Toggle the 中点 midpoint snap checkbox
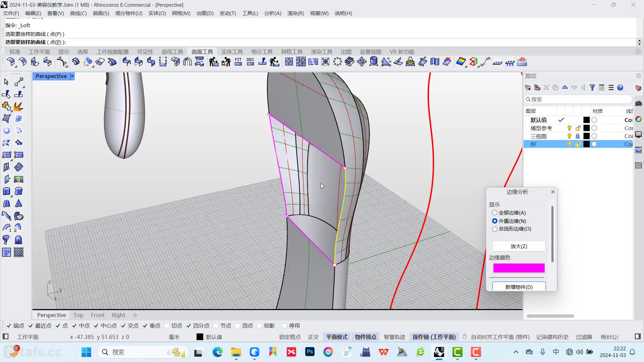 (74, 325)
